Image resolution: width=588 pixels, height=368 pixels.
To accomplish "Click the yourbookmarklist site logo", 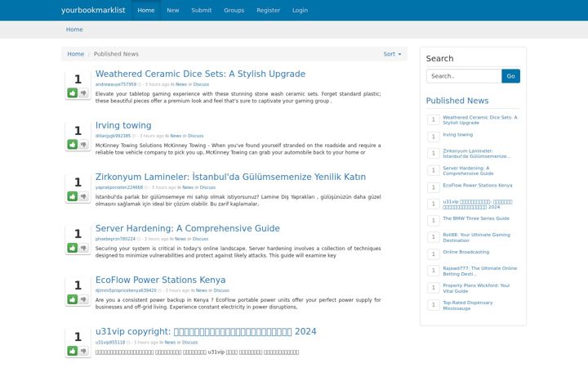I will pyautogui.click(x=93, y=10).
